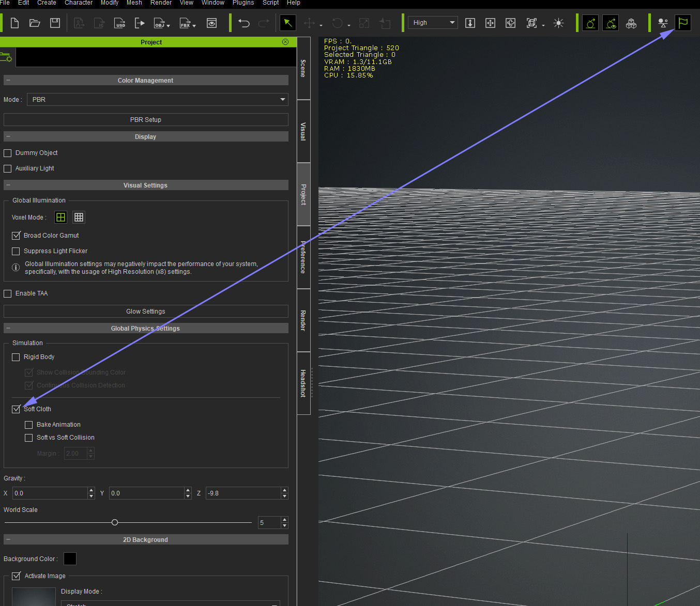700x606 pixels.
Task: Click the Gravity Y input field
Action: click(x=147, y=493)
